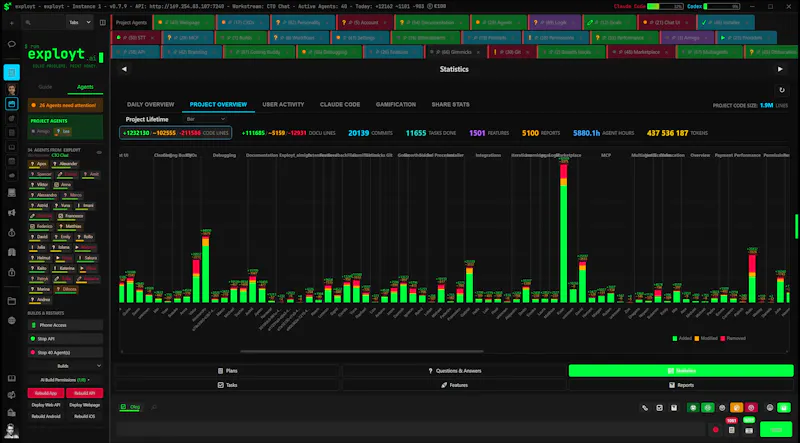Screen dimensions: 800x443
Task: Toggle eye icon next to agents from exployt
Action: (x=99, y=152)
